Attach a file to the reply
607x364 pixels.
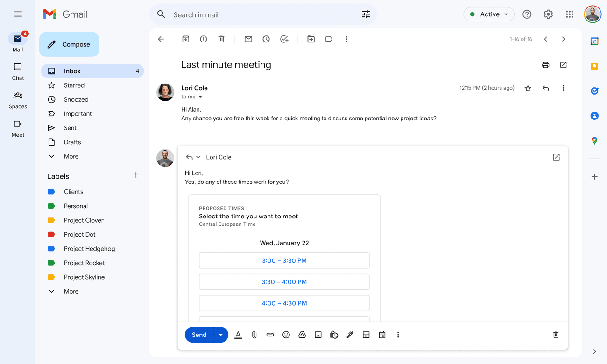(x=254, y=335)
